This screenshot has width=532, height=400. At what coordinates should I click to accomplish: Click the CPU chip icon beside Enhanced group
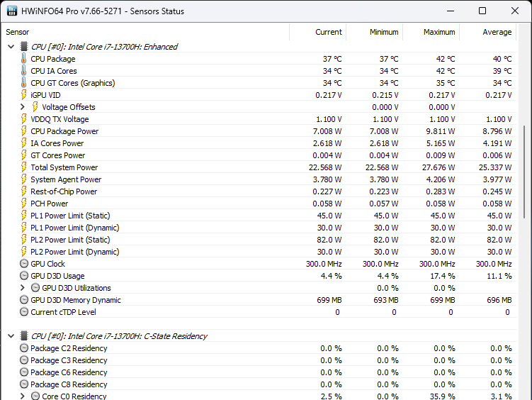tap(24, 47)
